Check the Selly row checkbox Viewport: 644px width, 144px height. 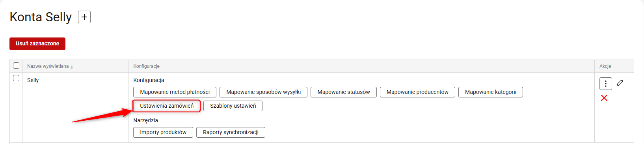16,78
